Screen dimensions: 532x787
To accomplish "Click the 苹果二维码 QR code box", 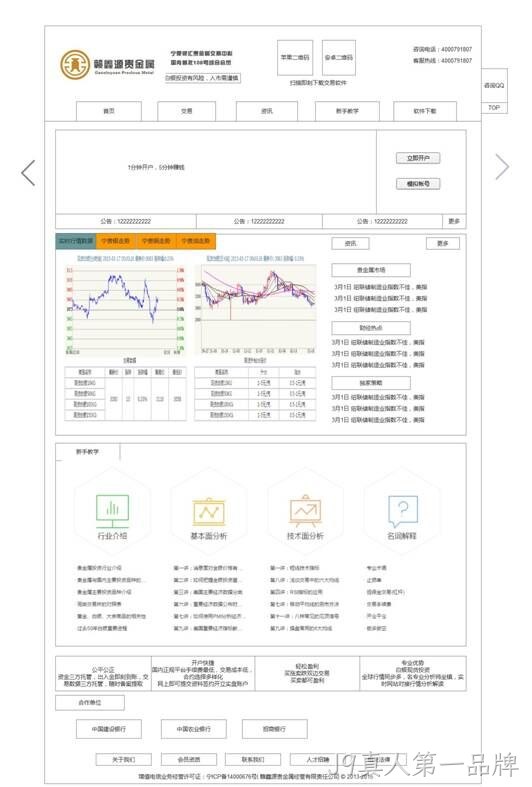I will (x=295, y=58).
